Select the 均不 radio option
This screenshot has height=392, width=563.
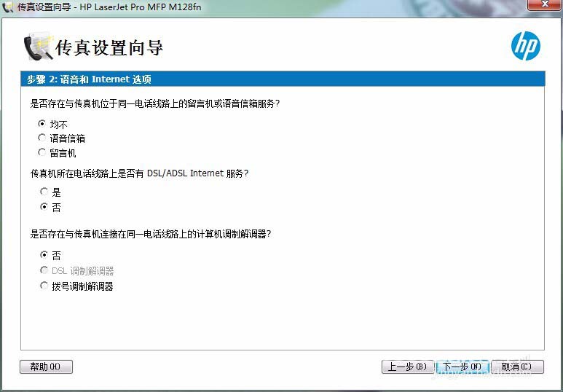tap(42, 124)
